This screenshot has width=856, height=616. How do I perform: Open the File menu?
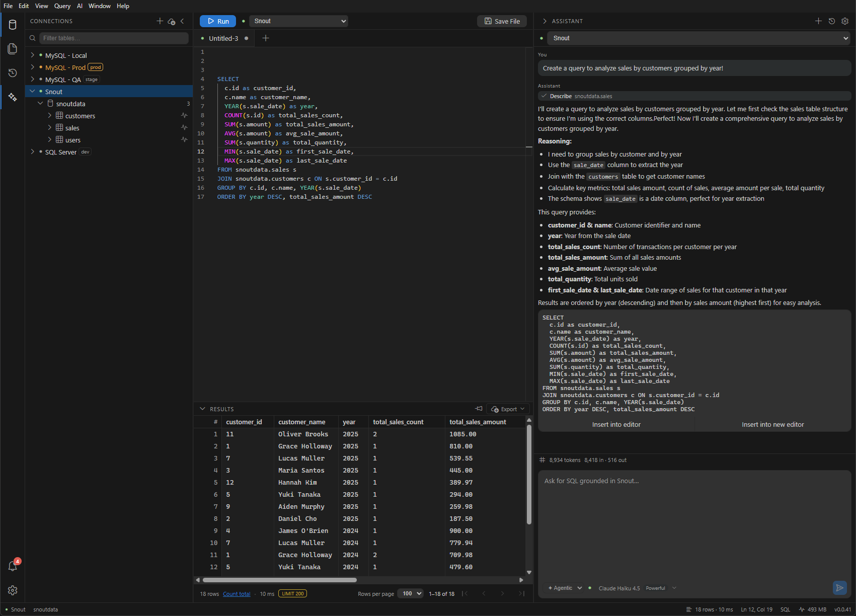(x=8, y=6)
